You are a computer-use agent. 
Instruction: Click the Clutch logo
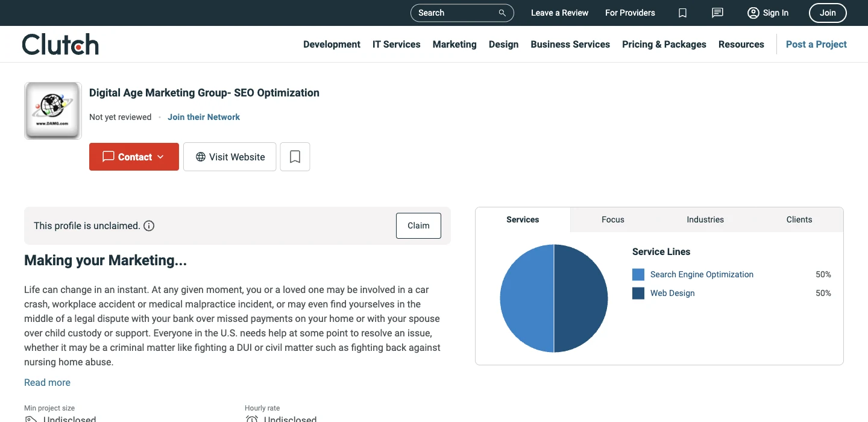[60, 44]
